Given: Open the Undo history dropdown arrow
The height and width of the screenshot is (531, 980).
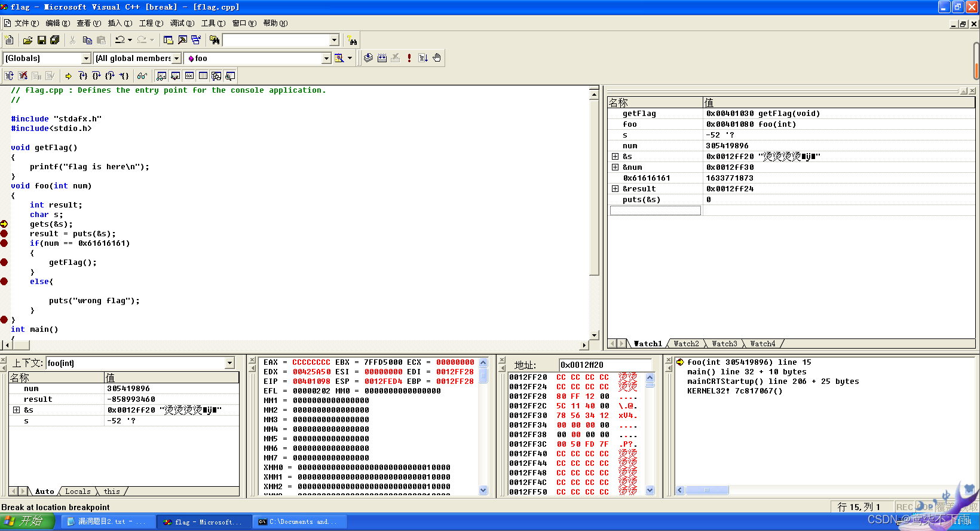Looking at the screenshot, I should coord(130,40).
